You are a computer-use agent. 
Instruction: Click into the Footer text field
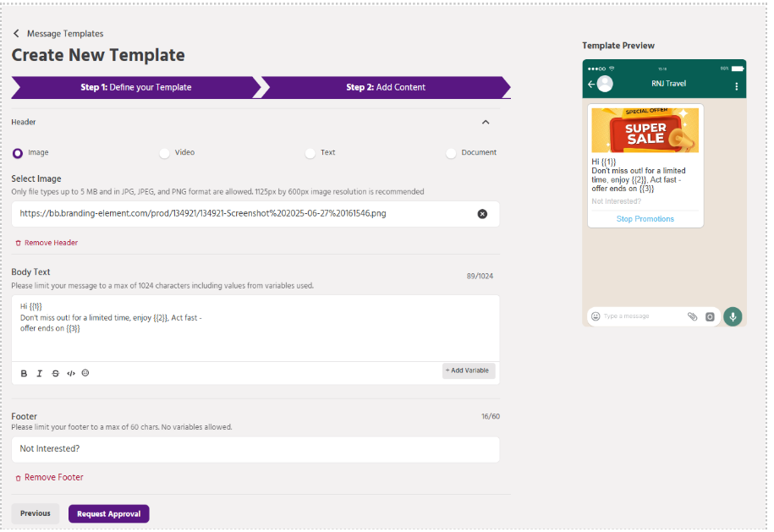coord(255,449)
